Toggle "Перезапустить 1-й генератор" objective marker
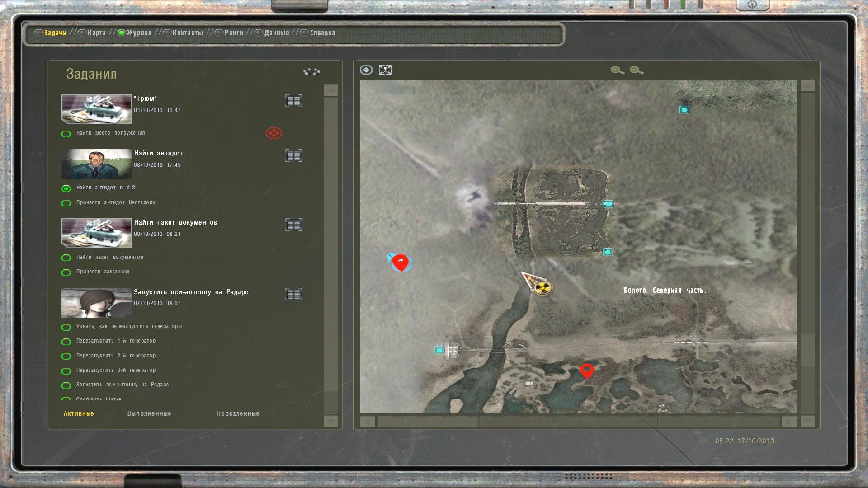The height and width of the screenshot is (488, 868). (66, 342)
